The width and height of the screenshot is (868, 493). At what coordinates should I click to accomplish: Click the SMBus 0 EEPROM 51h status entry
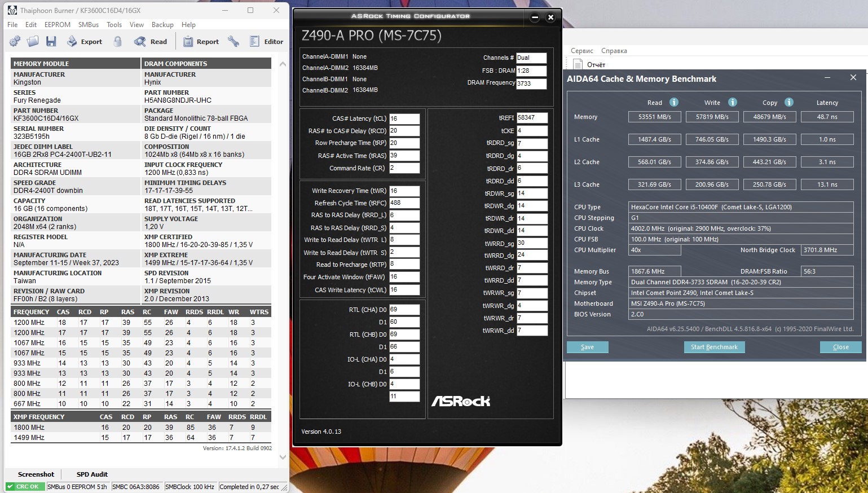77,487
